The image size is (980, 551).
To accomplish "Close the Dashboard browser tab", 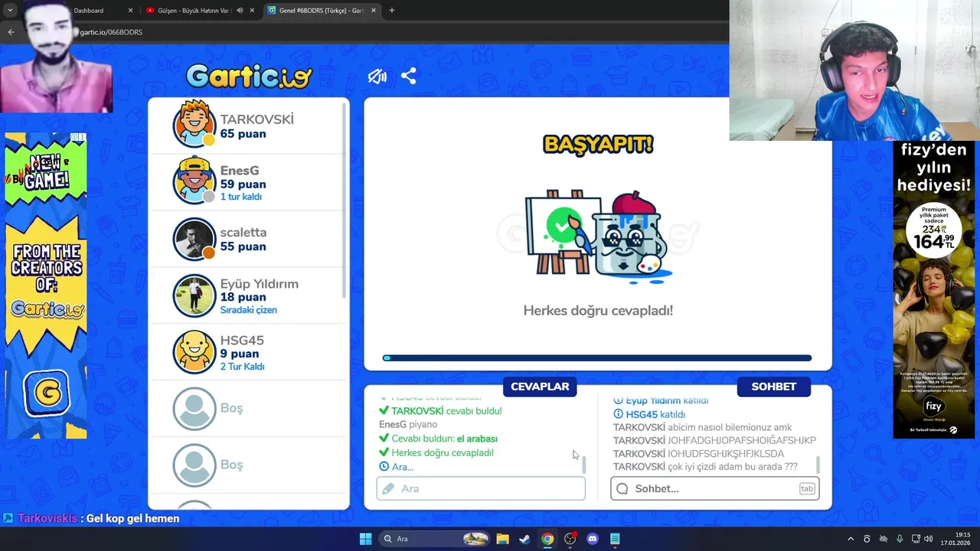I will point(130,11).
